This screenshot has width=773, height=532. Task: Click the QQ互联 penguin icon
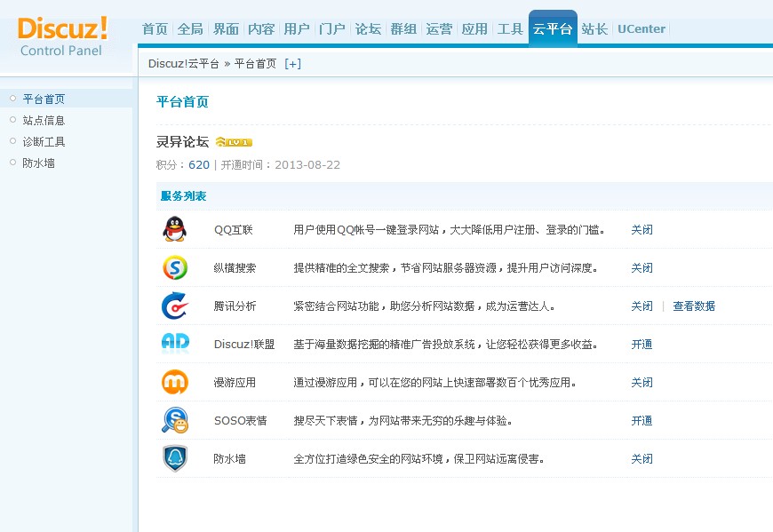click(174, 229)
